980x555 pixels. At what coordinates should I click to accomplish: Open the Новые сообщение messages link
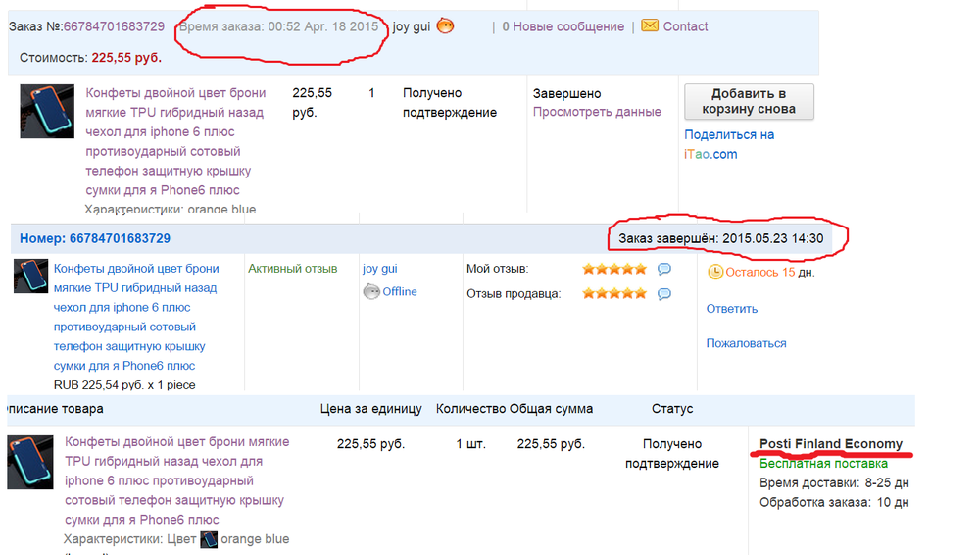(563, 26)
